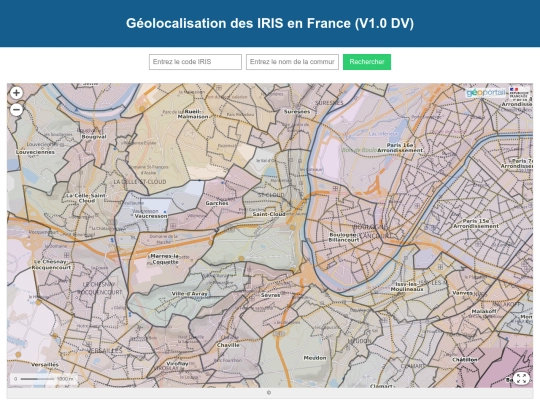Click the La Celle-Saint-Cloud map label

(86, 198)
